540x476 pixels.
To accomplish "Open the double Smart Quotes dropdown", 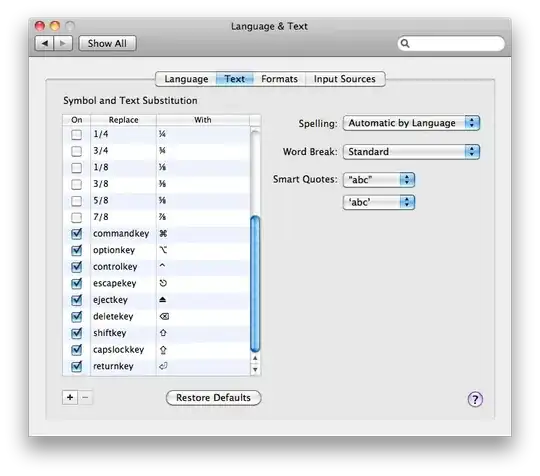I will 379,180.
